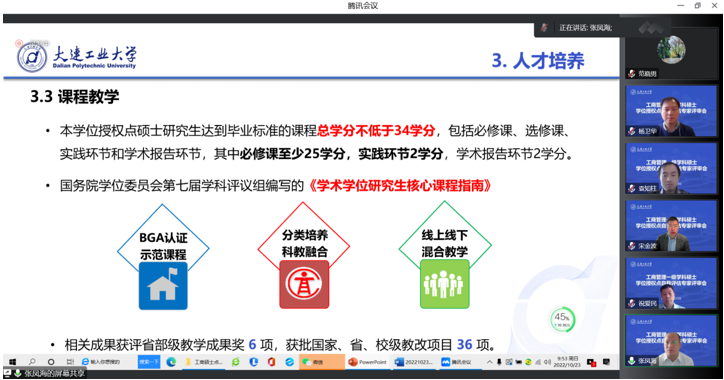Viewport: 724px width, 380px height.
Task: Select the 杨卫华 participant video tile
Action: (671, 111)
